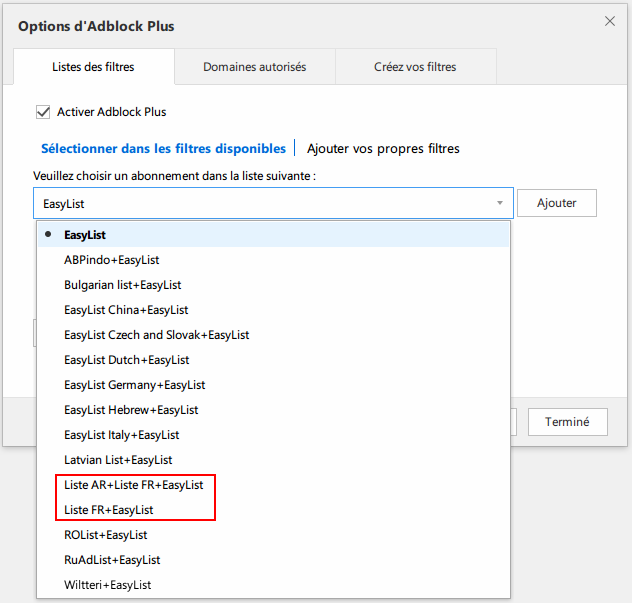This screenshot has width=632, height=603.
Task: Choose ABPindo+EasyList option
Action: click(x=273, y=260)
